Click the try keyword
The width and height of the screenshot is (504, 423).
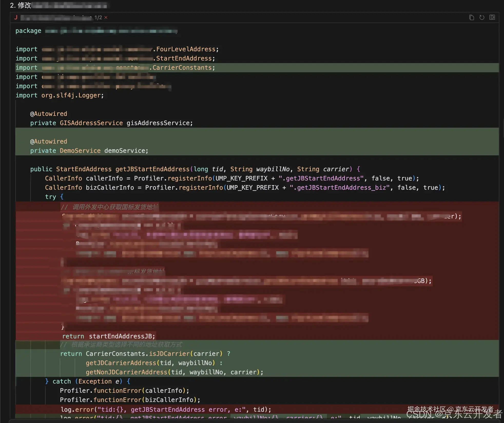tap(50, 197)
